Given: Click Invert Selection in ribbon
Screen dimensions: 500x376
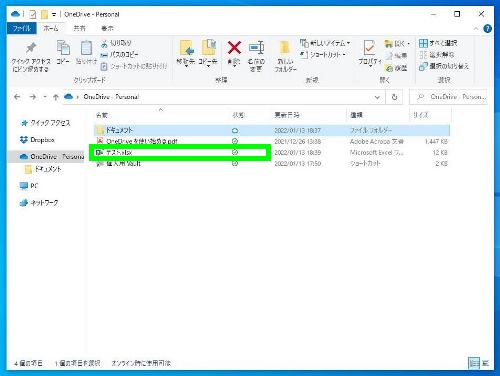Looking at the screenshot, I should point(444,66).
